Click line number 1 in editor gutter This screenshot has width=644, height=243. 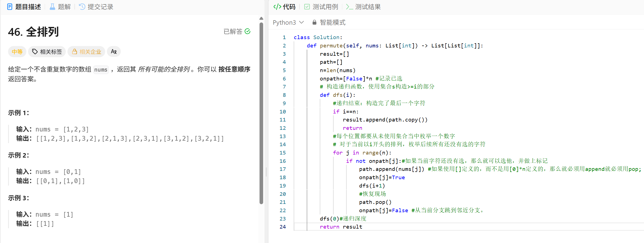284,37
